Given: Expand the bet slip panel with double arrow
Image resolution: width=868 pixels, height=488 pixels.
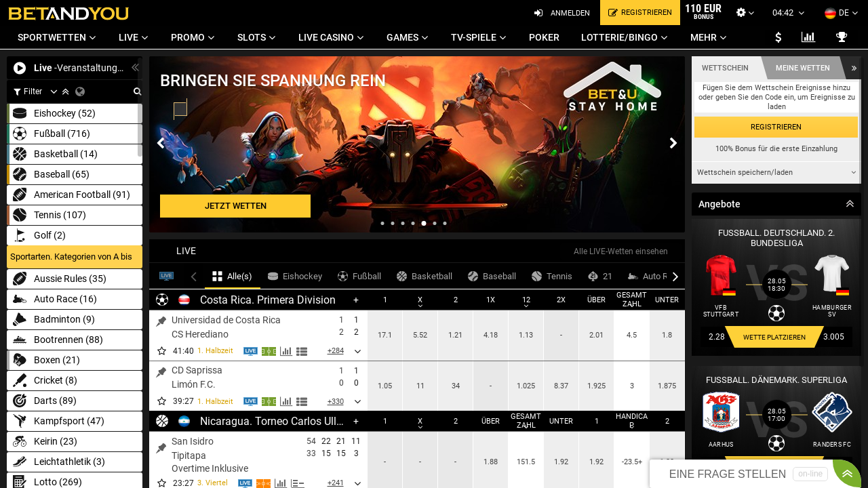Looking at the screenshot, I should point(854,68).
